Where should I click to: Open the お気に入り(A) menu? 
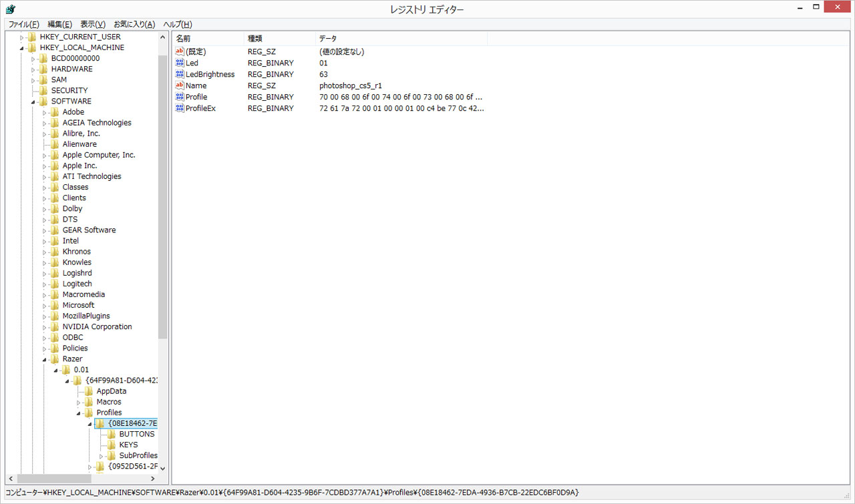(x=134, y=24)
